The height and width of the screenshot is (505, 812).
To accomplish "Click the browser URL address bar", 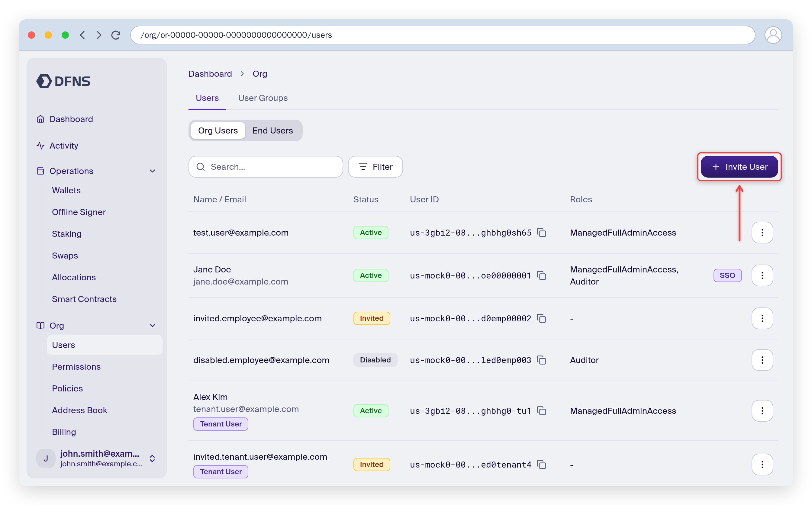I will 442,35.
